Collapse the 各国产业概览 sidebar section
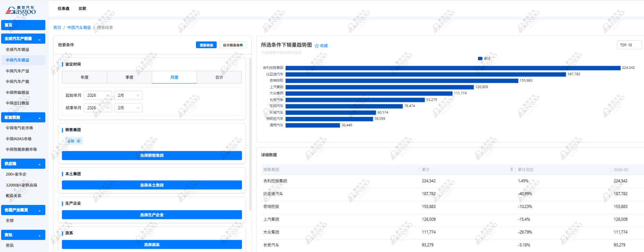 click(x=40, y=210)
